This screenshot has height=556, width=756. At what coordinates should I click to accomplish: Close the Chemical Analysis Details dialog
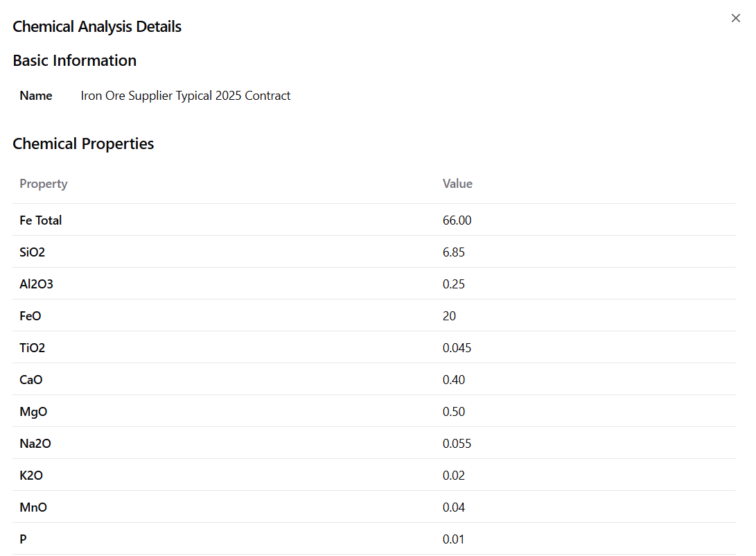735,18
